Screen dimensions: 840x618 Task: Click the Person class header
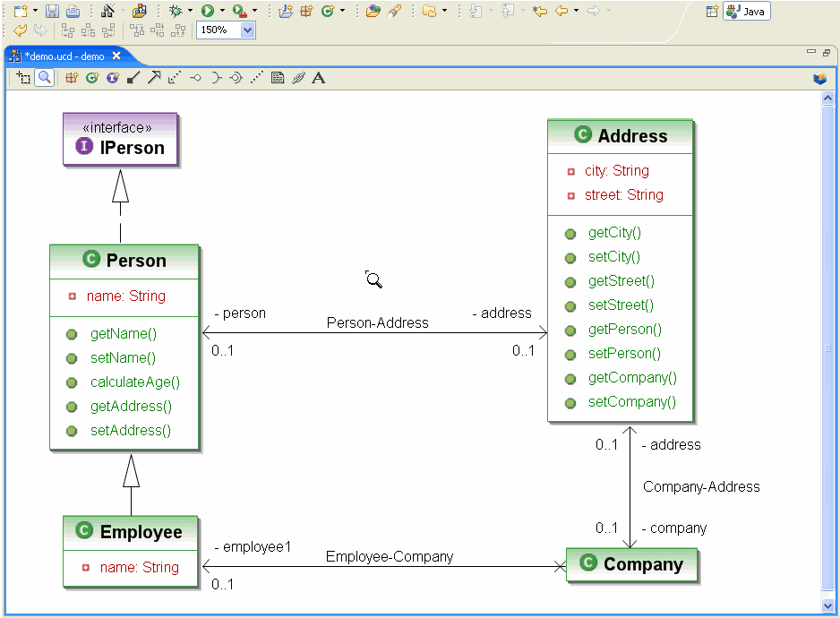(124, 260)
